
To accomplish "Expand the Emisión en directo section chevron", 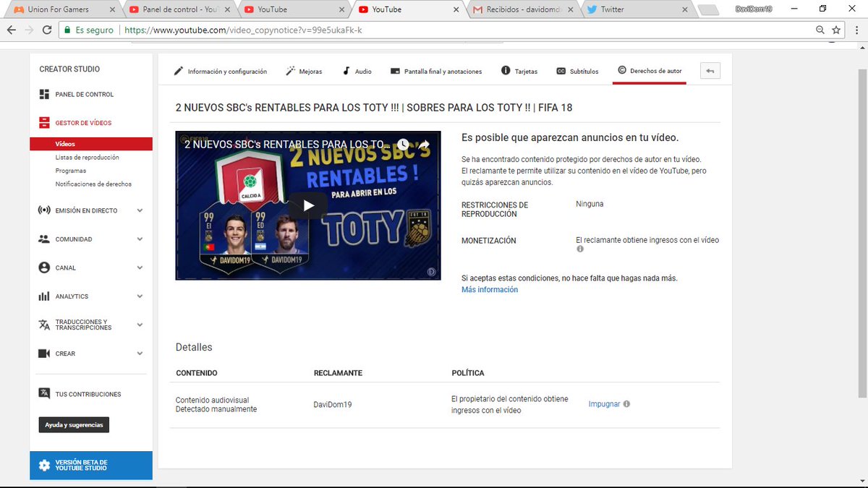I will pyautogui.click(x=140, y=210).
